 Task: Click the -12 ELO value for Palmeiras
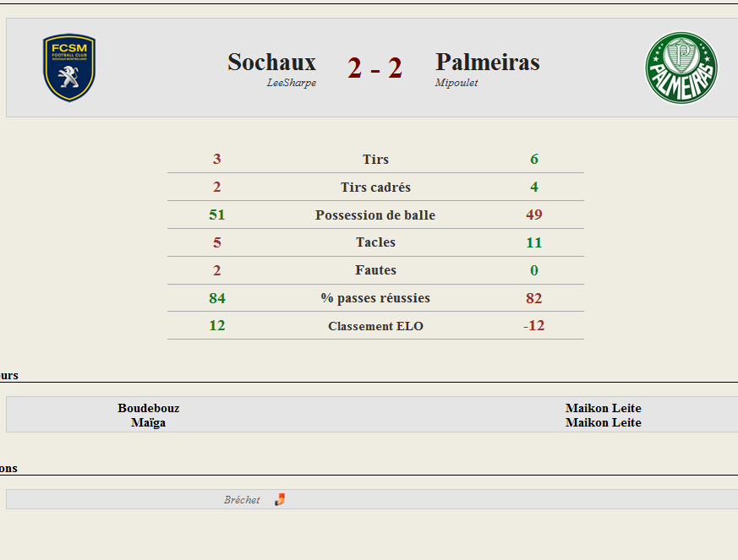[533, 325]
